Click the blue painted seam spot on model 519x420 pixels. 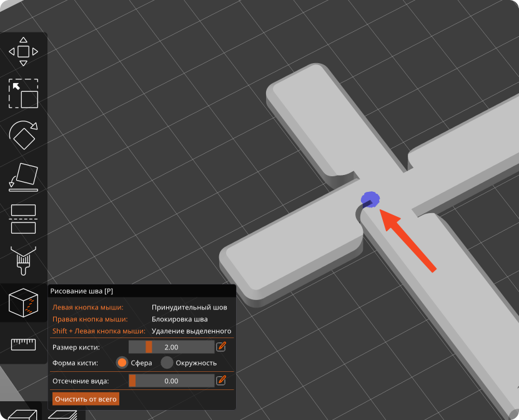click(x=370, y=199)
